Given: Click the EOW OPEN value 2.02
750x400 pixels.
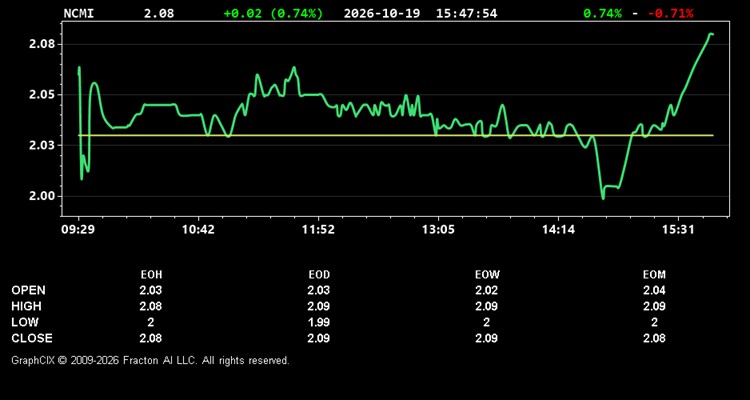Looking at the screenshot, I should (486, 290).
